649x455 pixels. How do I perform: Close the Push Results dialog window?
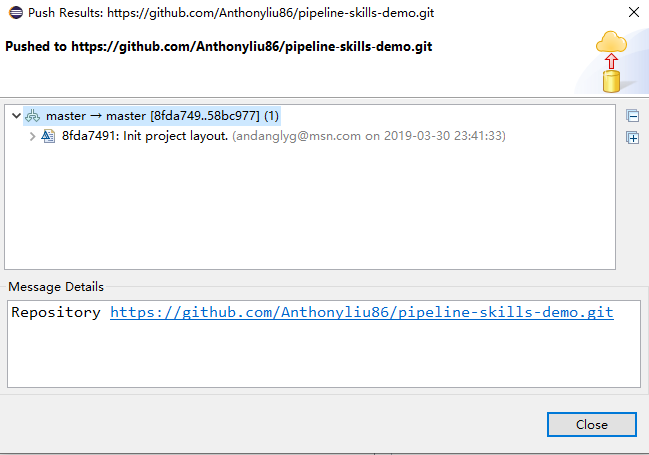point(634,12)
